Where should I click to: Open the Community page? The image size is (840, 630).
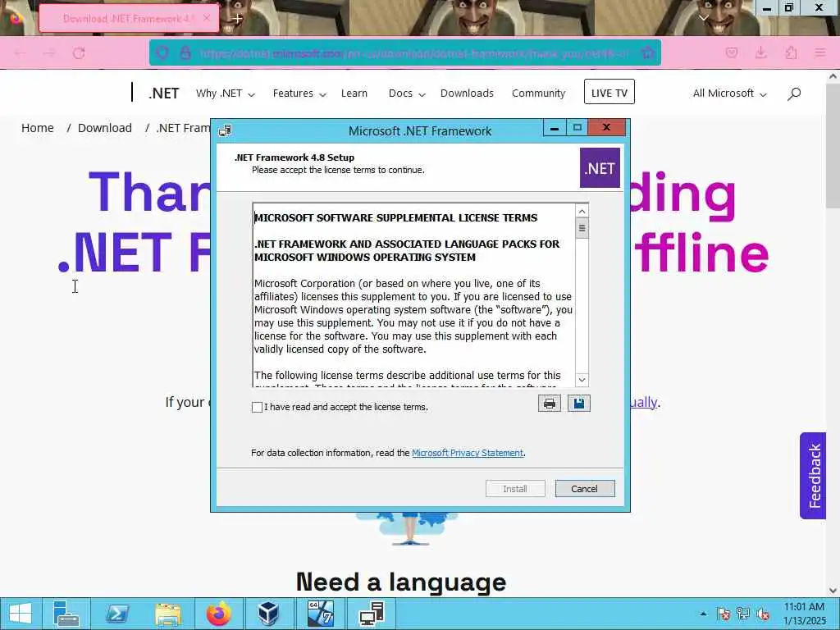click(x=538, y=94)
